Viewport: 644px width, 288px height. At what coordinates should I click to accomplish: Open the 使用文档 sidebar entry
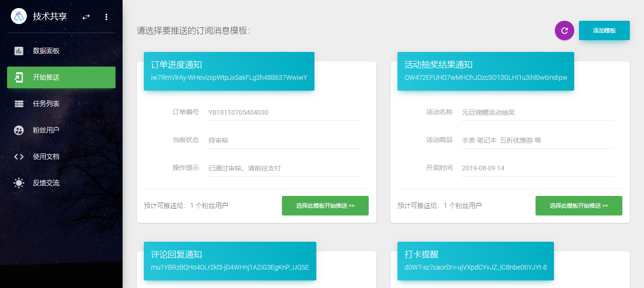[x=61, y=157]
